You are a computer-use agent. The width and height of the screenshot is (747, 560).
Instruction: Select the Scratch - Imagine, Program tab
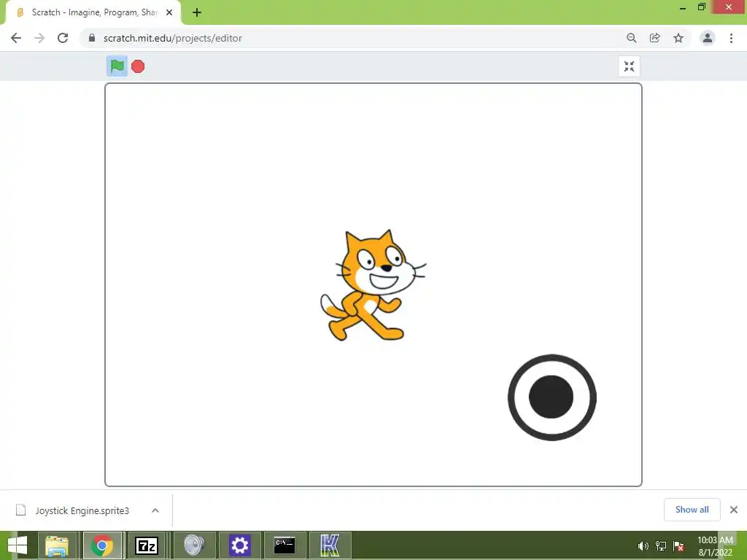coord(93,12)
